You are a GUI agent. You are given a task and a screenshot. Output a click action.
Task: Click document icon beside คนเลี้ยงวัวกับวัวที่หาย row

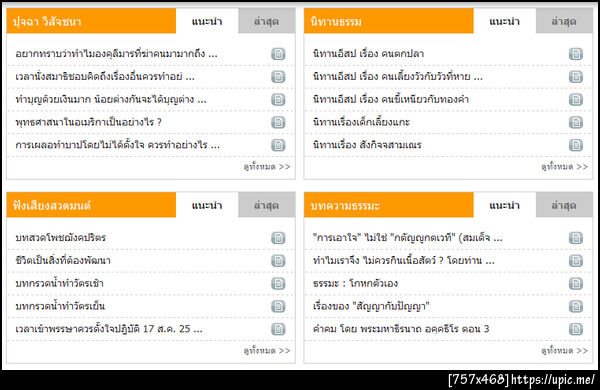click(576, 77)
